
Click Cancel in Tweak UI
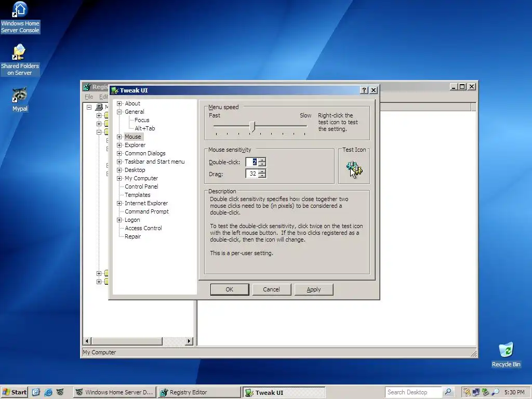click(271, 289)
